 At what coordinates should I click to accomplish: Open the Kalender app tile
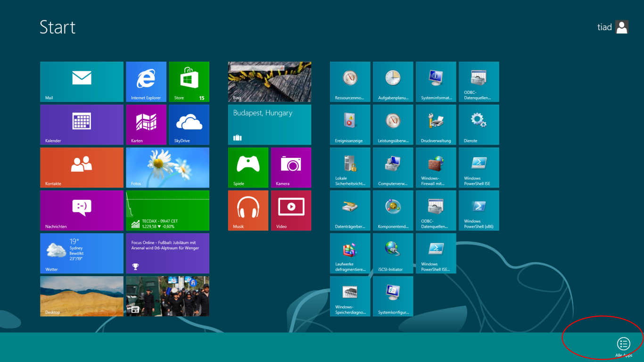[x=82, y=124]
